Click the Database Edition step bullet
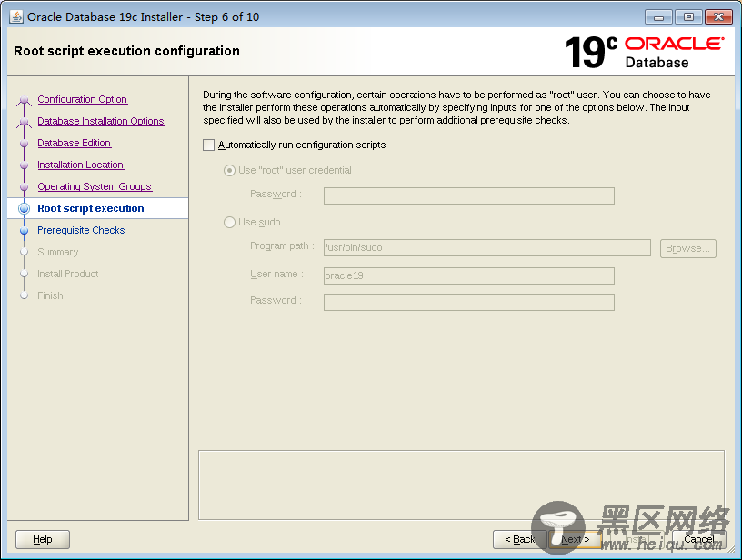This screenshot has height=560, width=742. [x=25, y=144]
